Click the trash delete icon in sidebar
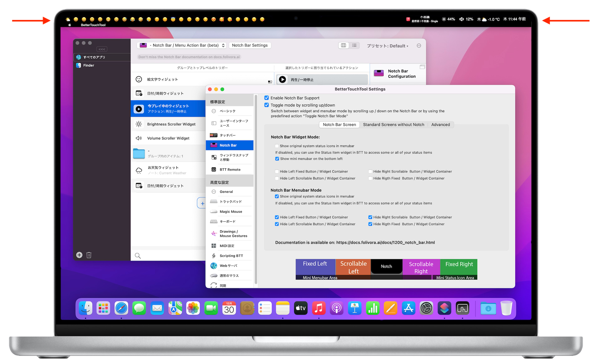The height and width of the screenshot is (364, 592). tap(89, 255)
